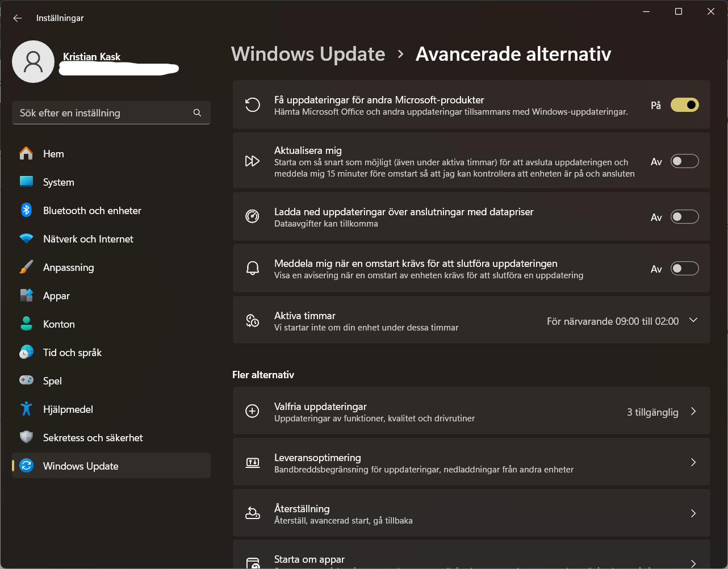Select Hem in the sidebar
This screenshot has height=569, width=728.
pyautogui.click(x=53, y=153)
